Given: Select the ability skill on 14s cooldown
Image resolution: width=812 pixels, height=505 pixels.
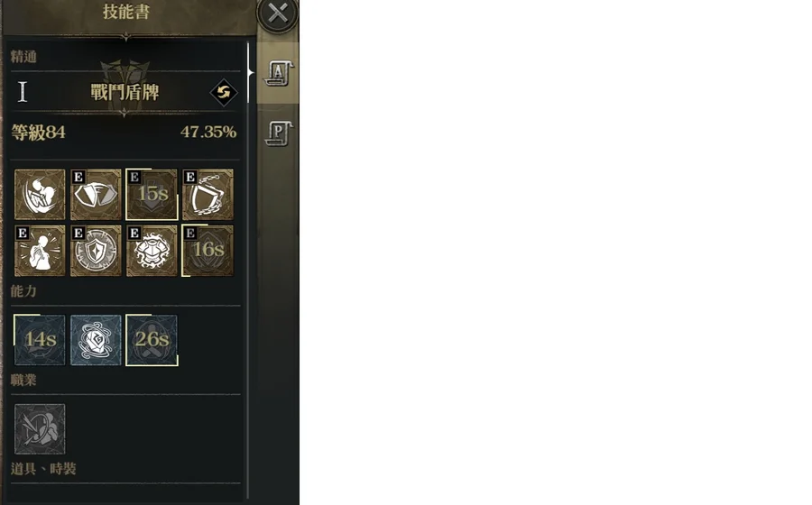Looking at the screenshot, I should 40,340.
